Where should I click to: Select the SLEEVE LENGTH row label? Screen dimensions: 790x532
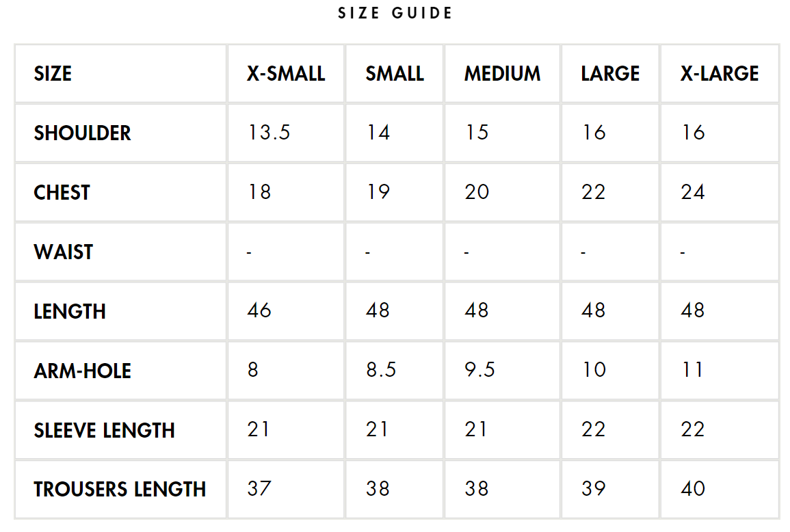point(104,431)
